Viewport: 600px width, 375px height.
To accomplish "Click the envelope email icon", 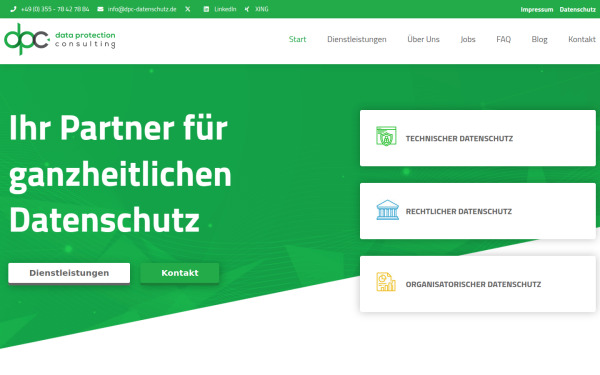I will point(100,9).
